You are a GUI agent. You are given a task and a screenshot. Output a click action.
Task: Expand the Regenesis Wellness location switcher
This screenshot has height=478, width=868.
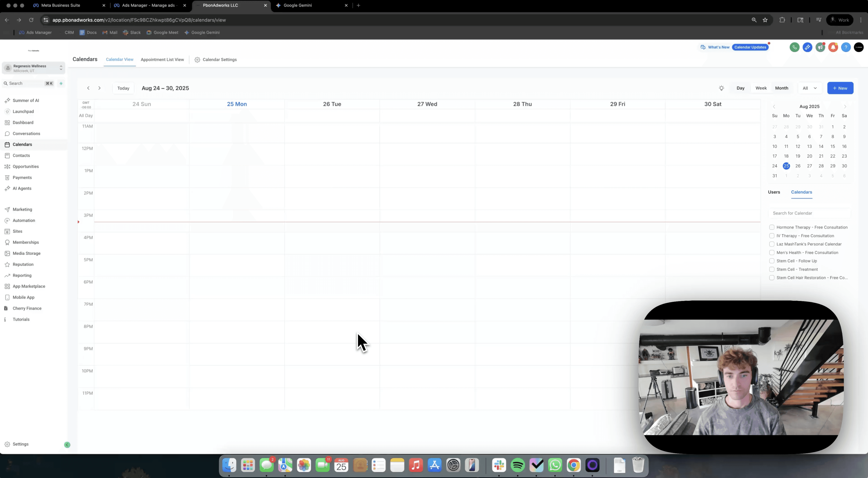34,68
